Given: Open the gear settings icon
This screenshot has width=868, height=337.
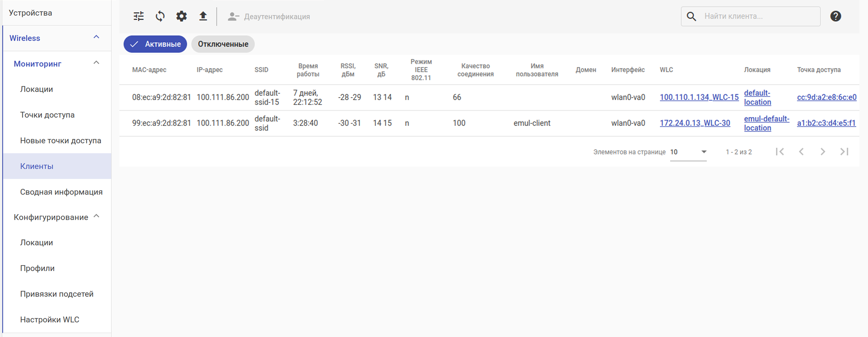Looking at the screenshot, I should point(181,16).
